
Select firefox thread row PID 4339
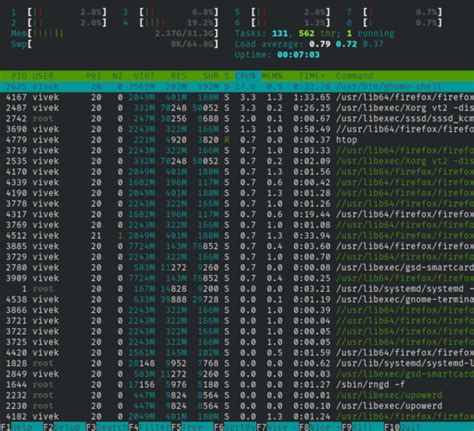(237, 183)
